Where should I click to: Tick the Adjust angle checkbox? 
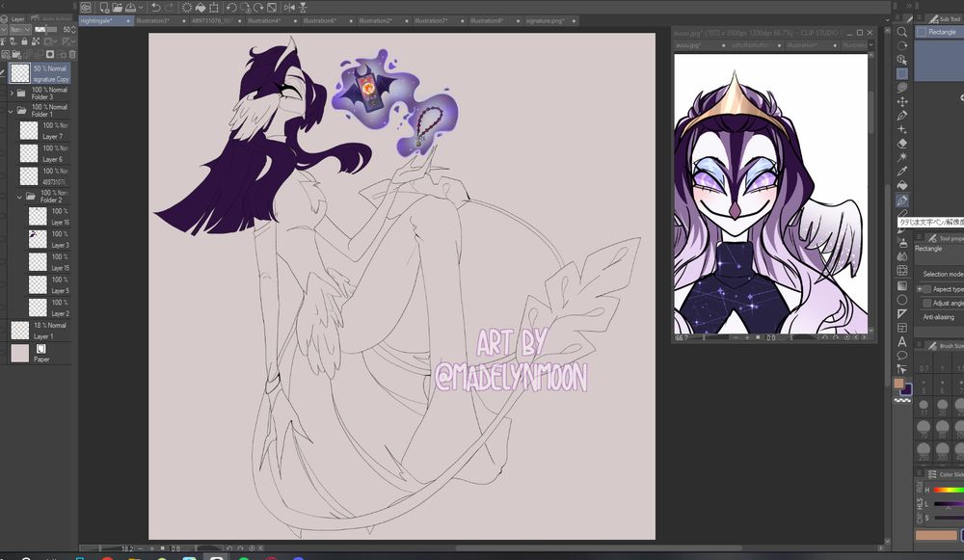pyautogui.click(x=927, y=303)
